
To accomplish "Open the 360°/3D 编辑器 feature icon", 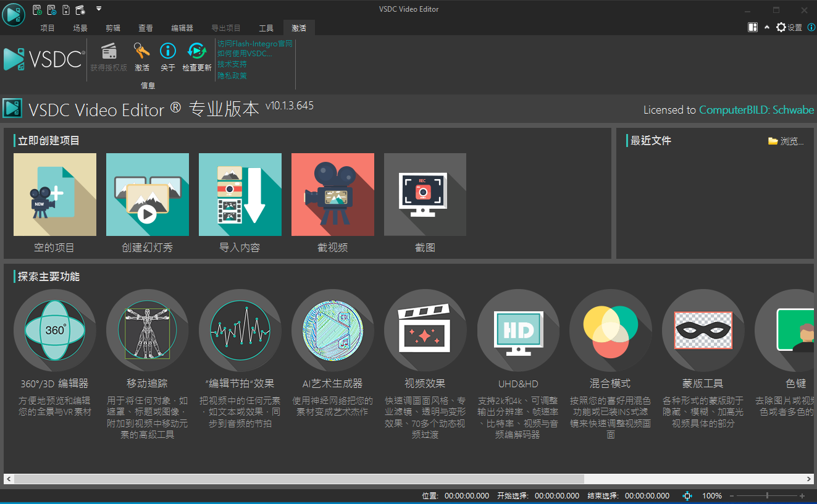I will (x=55, y=330).
